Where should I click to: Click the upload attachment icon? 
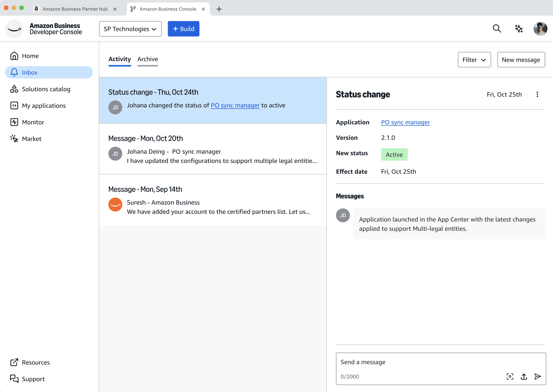click(x=524, y=376)
